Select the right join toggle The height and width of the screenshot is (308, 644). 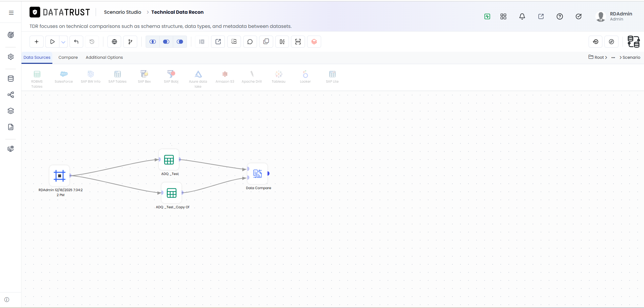[x=180, y=42]
